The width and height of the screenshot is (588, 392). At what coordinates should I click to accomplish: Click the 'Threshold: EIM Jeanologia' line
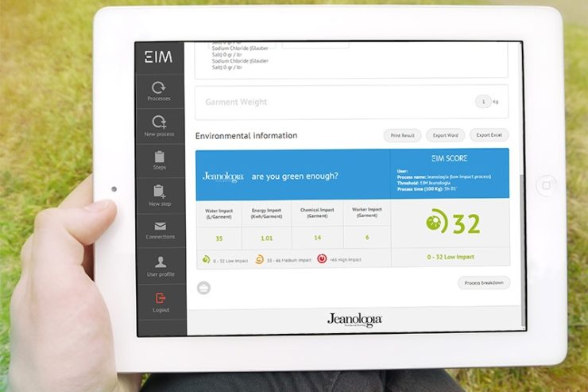(424, 183)
